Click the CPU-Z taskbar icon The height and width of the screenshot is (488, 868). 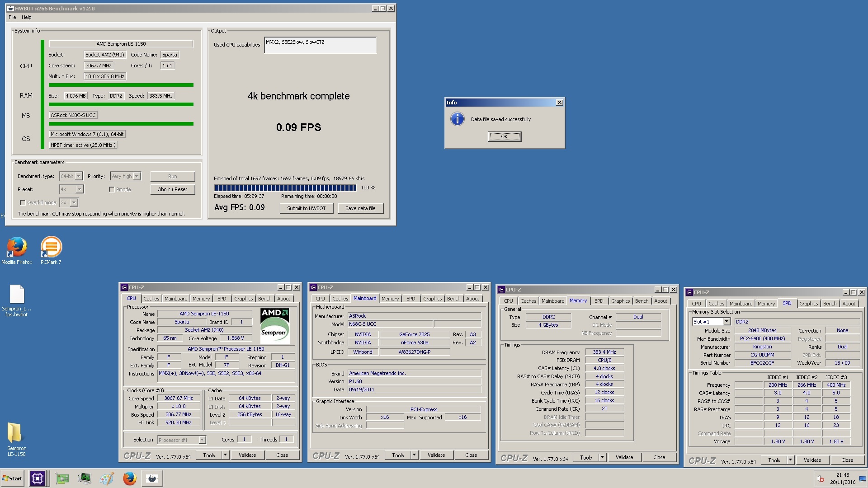[37, 478]
